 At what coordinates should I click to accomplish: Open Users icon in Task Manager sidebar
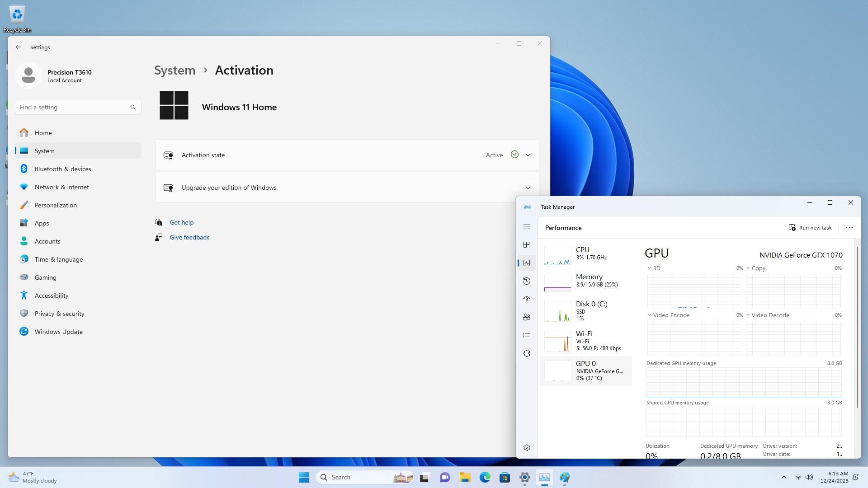(526, 317)
